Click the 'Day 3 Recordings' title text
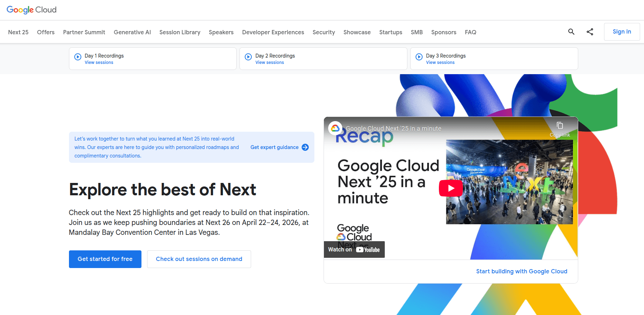This screenshot has height=315, width=644. [446, 56]
